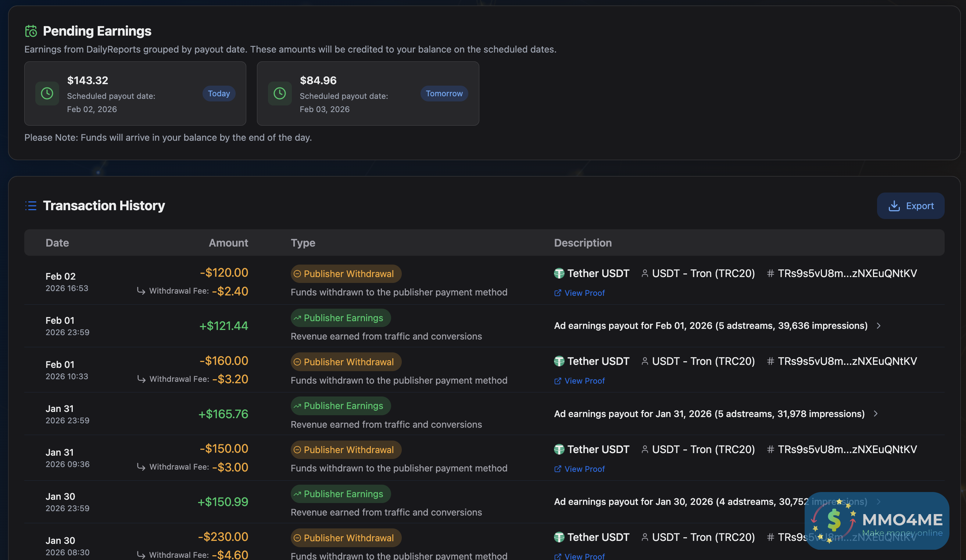Click the Jan 30, 2026 ad earnings payout description
Viewport: 966px width, 560px height.
coord(711,502)
